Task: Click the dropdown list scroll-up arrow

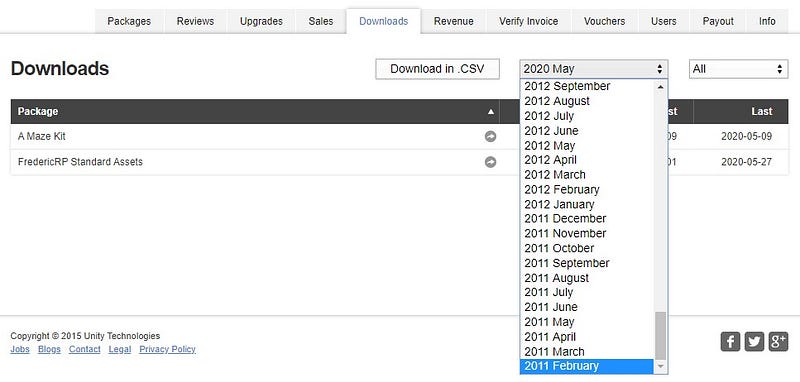Action: tap(661, 87)
